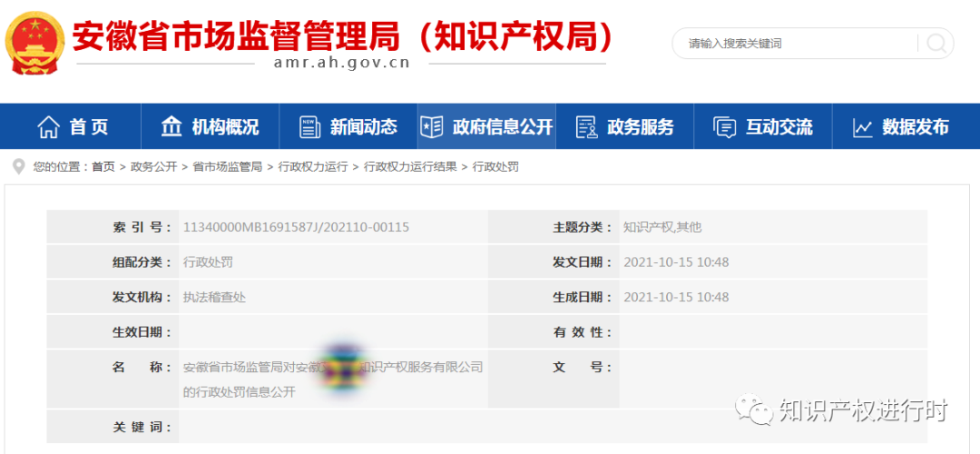The image size is (980, 454).
Task: Click the 有效性 label
Action: 583,332
